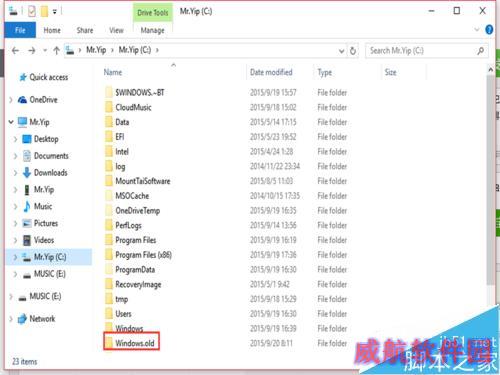This screenshot has height=375, width=500.
Task: Open the Share ribbon tab
Action: (x=85, y=30)
